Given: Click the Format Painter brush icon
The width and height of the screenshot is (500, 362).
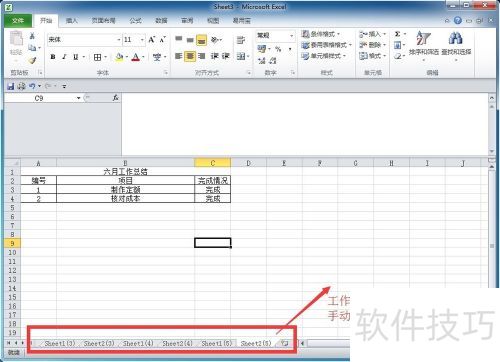Looking at the screenshot, I should pos(32,60).
